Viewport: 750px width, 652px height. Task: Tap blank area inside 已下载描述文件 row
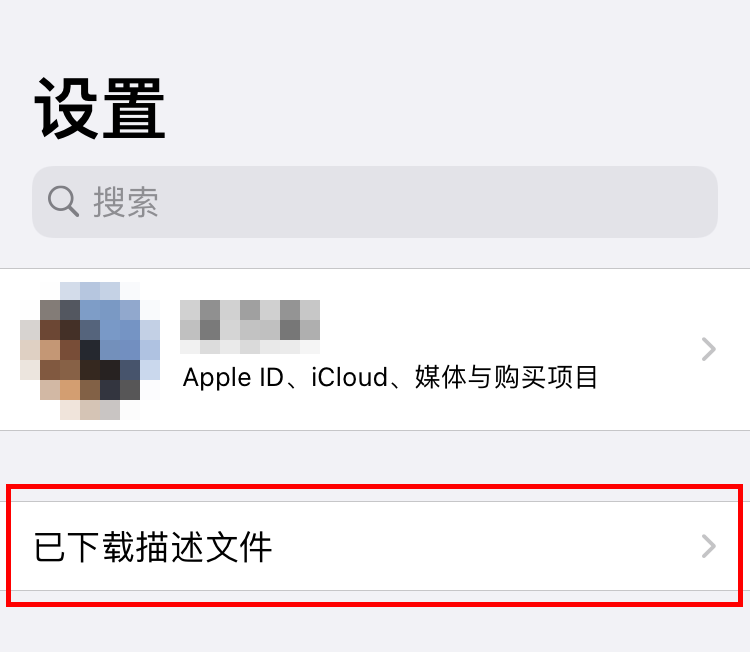[478, 546]
